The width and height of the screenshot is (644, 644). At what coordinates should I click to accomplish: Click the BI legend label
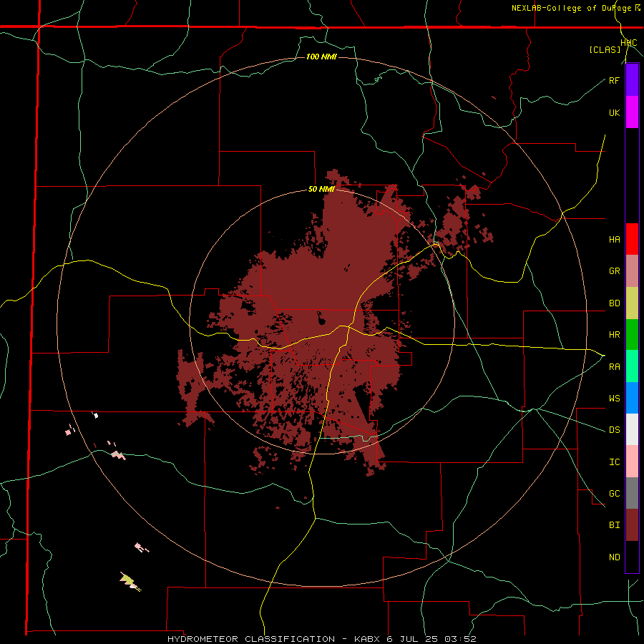pyautogui.click(x=614, y=525)
